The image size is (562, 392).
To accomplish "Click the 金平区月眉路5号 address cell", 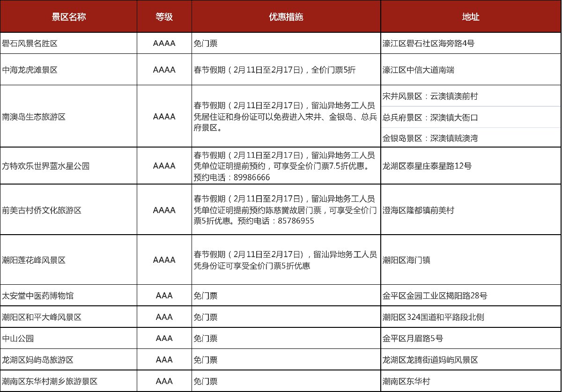I will [x=413, y=338].
